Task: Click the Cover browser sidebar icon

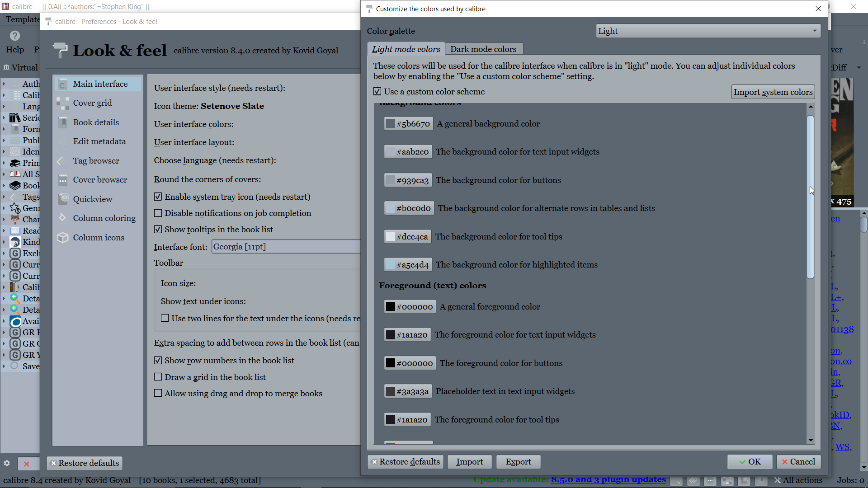Action: pos(63,180)
